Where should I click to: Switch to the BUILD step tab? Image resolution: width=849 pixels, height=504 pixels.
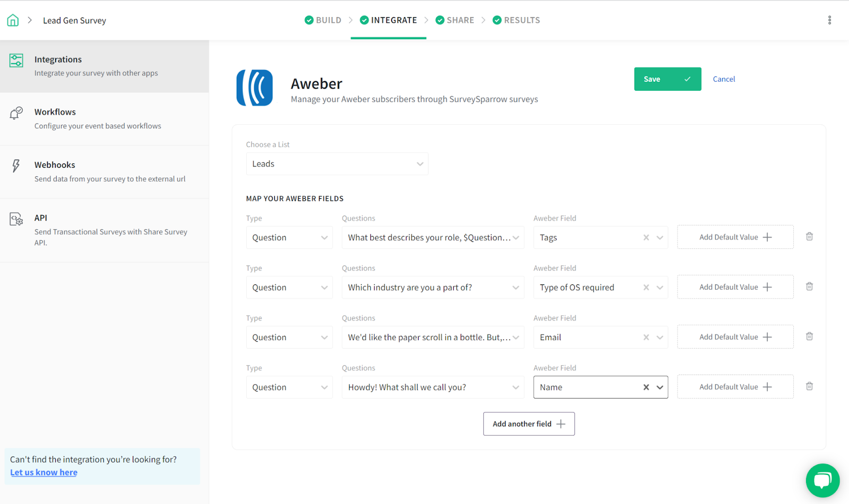323,20
